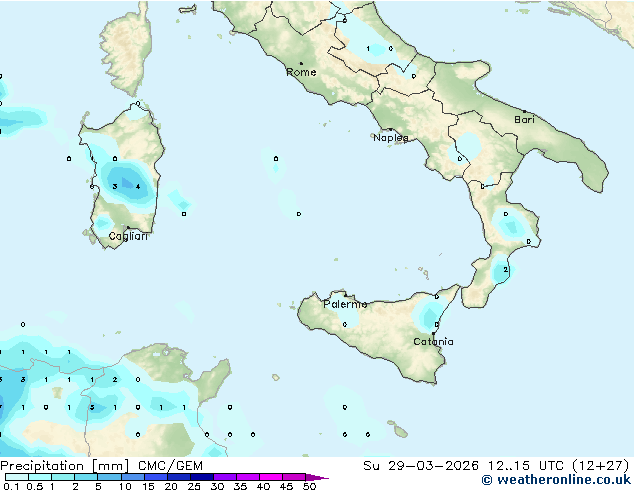Viewport: 634px width, 490px height.
Task: Select the Cagliari city label
Action: click(x=128, y=236)
